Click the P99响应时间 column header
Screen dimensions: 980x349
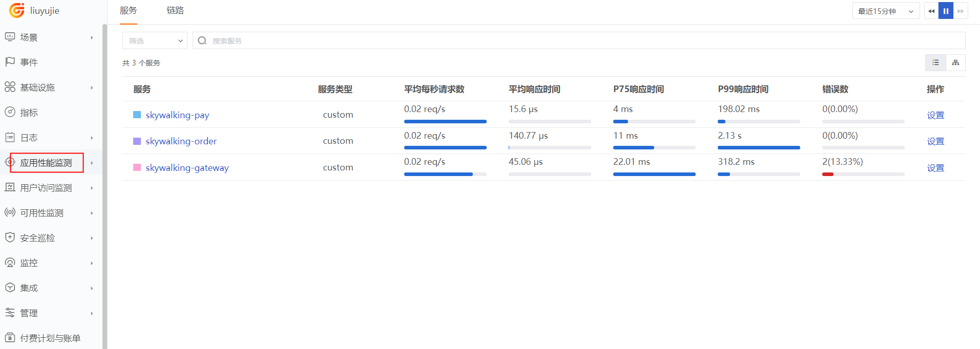click(x=743, y=89)
